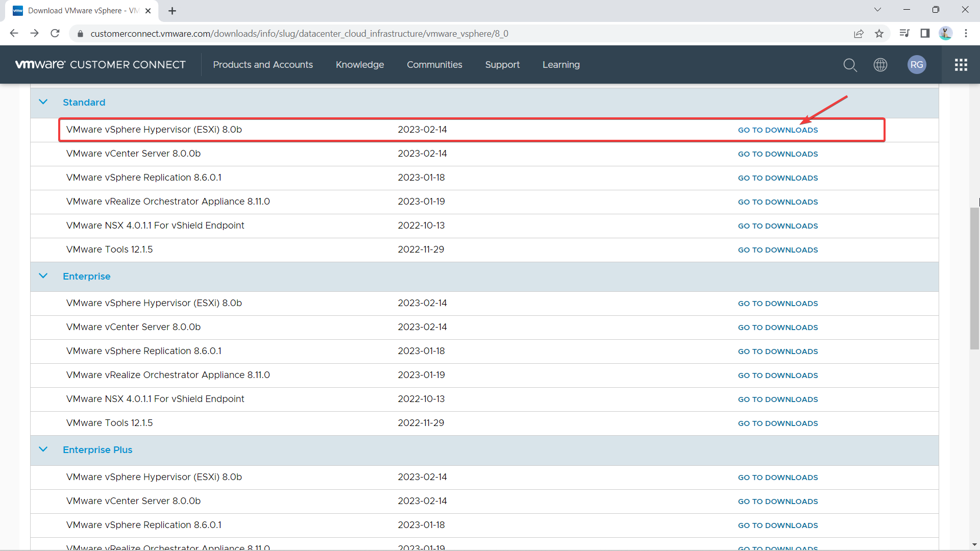Open the Support menu
980x551 pixels.
(502, 65)
